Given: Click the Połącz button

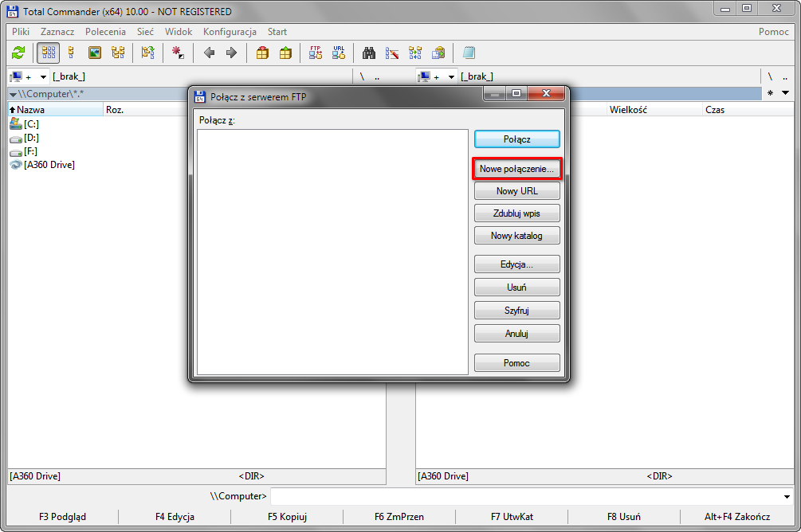Looking at the screenshot, I should (517, 139).
